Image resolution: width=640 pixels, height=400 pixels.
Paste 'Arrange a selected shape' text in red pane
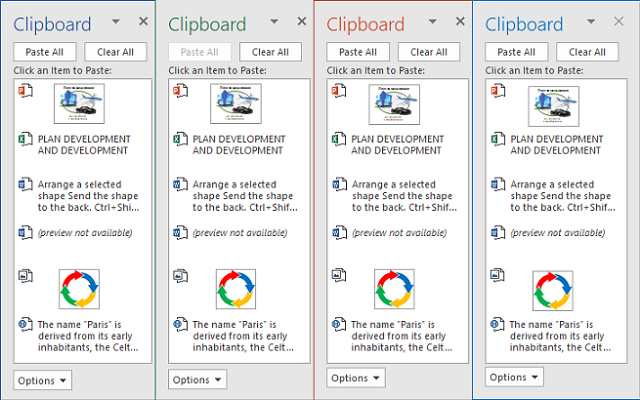(404, 196)
